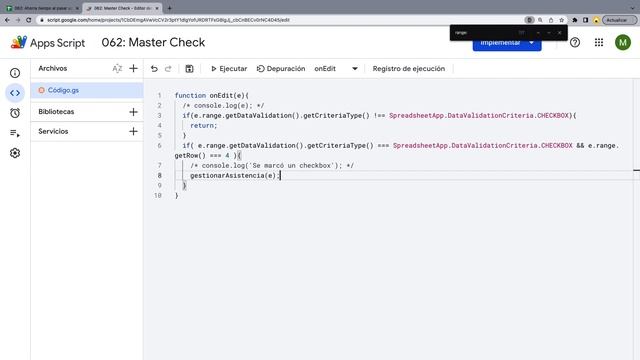Click the gestionarAsistencia(e) code line
Screen dimensions: 640x360
coord(235,176)
